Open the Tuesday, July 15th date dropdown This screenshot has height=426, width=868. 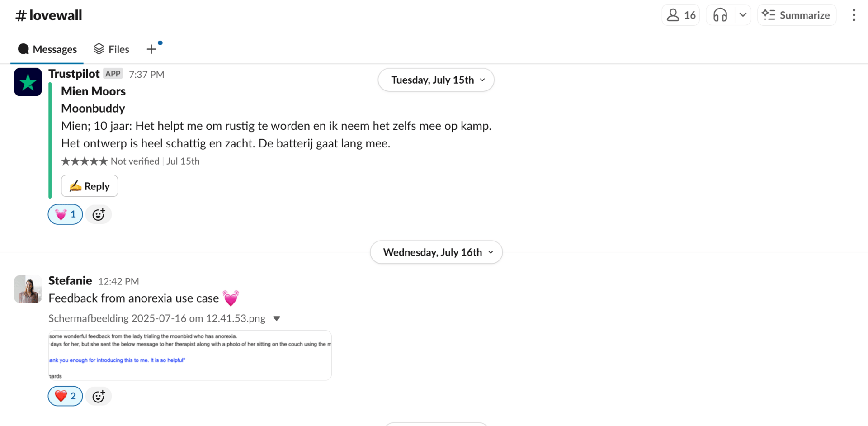pos(436,80)
